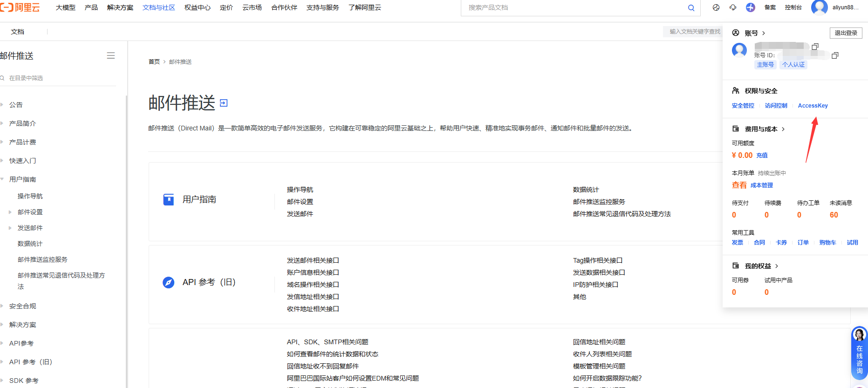Copy the 账号 ID with its copy icon
The image size is (868, 388).
[x=835, y=55]
